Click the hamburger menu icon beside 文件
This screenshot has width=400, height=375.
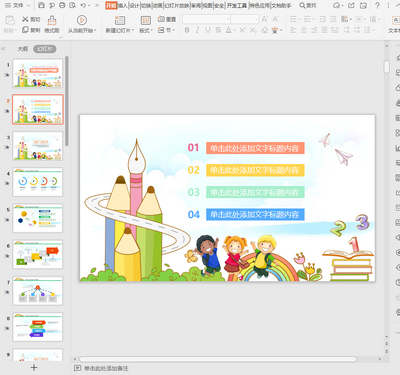(8, 5)
